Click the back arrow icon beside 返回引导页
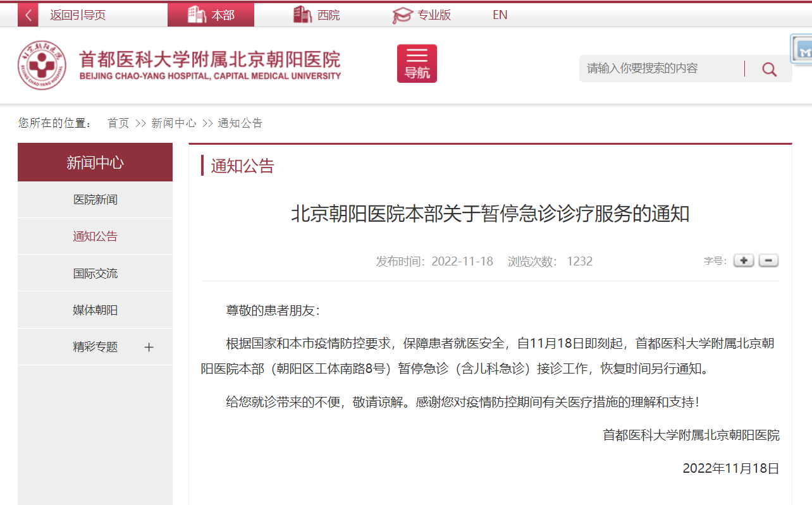 28,15
